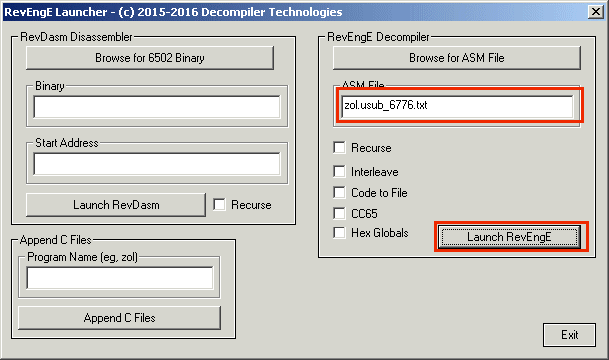The image size is (609, 360).
Task: Click inside Program Name input field
Action: point(120,278)
